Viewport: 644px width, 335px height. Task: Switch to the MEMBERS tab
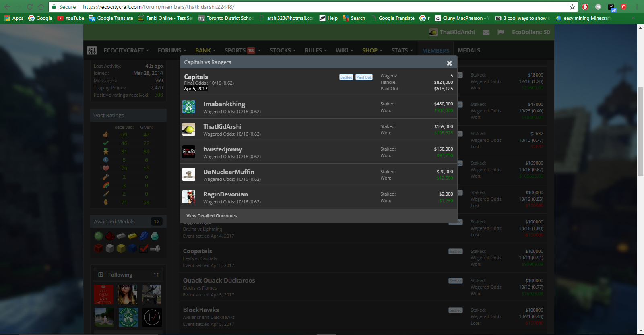click(x=436, y=51)
